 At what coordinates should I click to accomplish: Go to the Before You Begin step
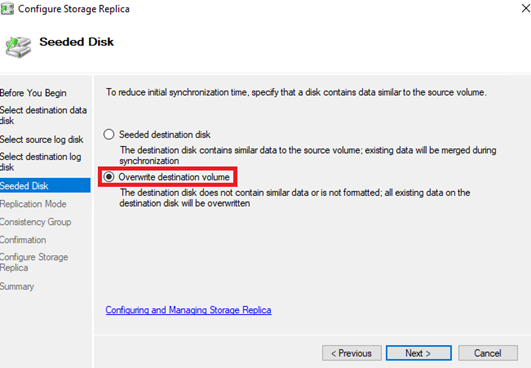pyautogui.click(x=33, y=93)
